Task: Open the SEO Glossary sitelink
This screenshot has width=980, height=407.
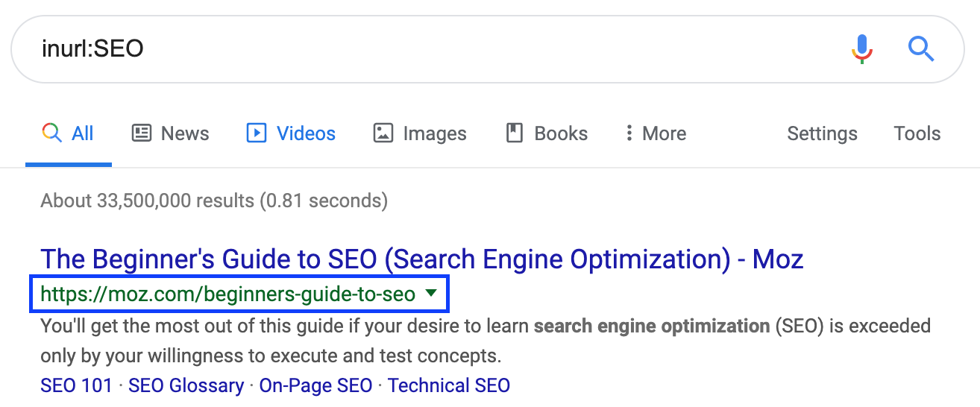Action: (186, 385)
